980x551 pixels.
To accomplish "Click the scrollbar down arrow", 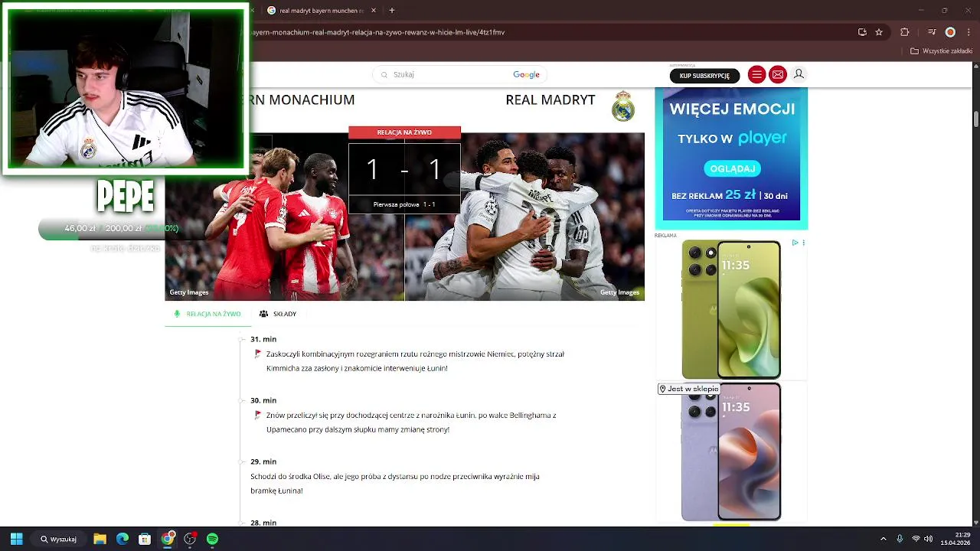I will [x=975, y=521].
